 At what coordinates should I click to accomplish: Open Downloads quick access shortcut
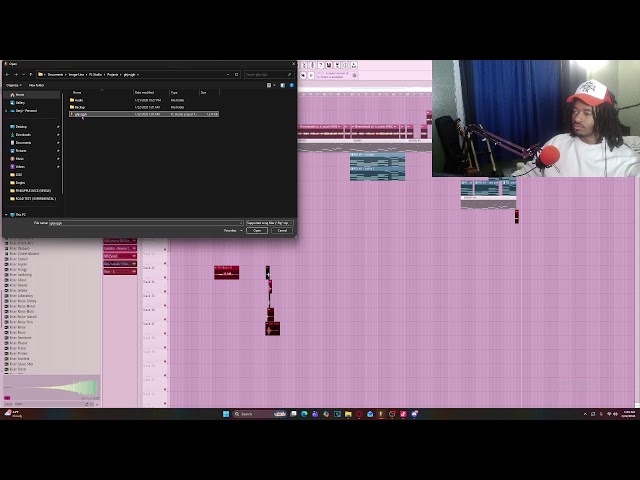pyautogui.click(x=23, y=135)
